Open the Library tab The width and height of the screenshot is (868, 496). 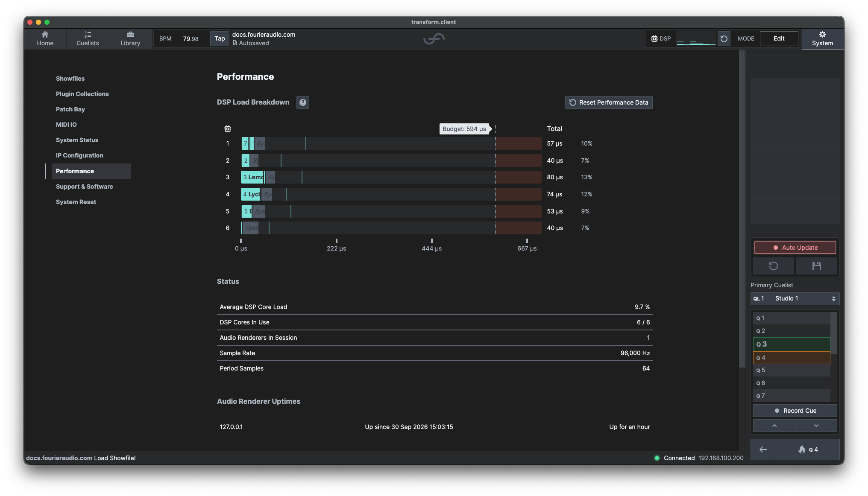pyautogui.click(x=130, y=38)
